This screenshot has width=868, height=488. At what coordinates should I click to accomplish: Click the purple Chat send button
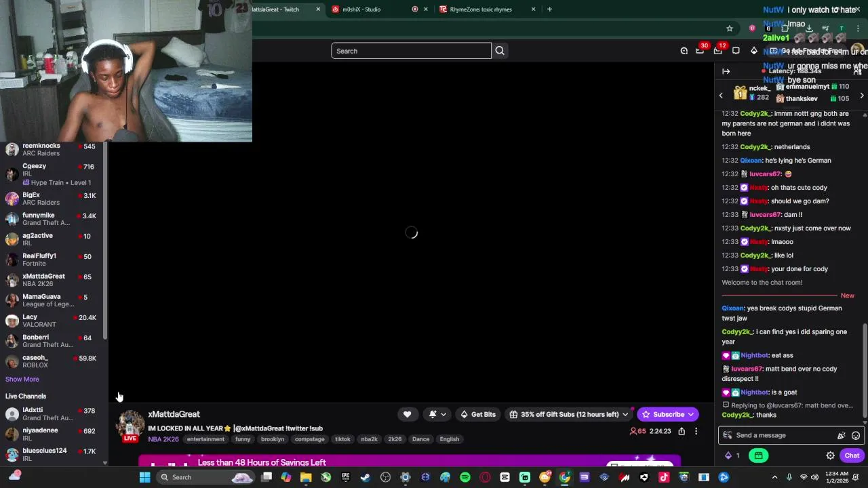(852, 455)
